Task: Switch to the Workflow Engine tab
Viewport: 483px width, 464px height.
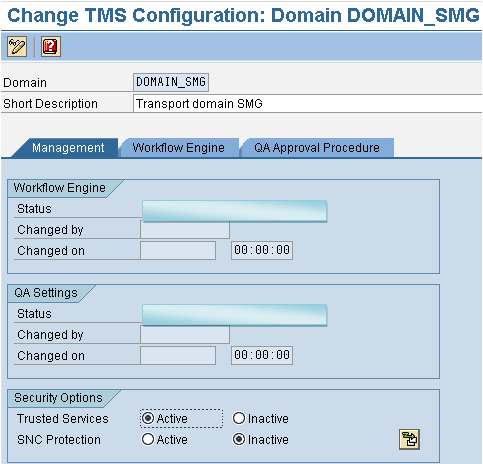Action: pos(179,148)
